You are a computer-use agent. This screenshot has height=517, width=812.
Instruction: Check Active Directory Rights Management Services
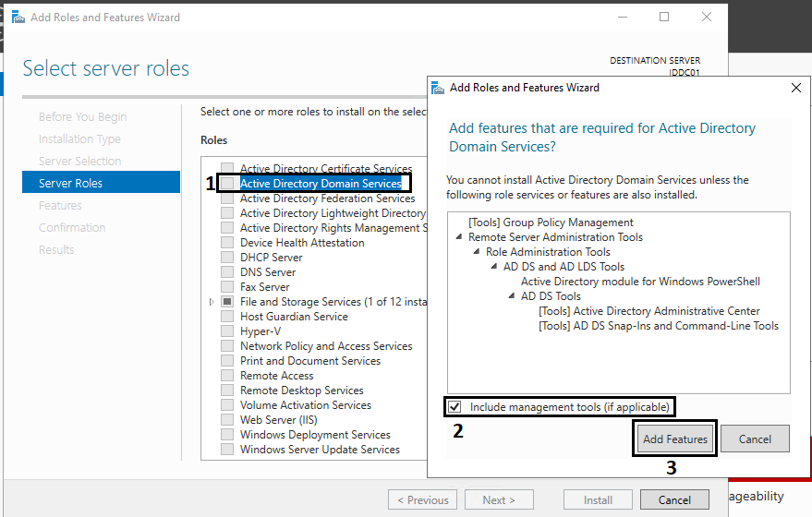pyautogui.click(x=227, y=228)
